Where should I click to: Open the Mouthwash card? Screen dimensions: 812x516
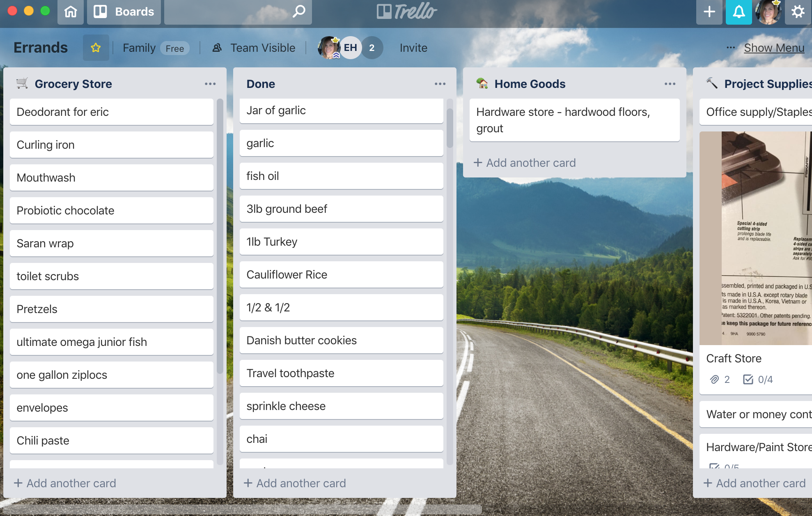pos(112,177)
